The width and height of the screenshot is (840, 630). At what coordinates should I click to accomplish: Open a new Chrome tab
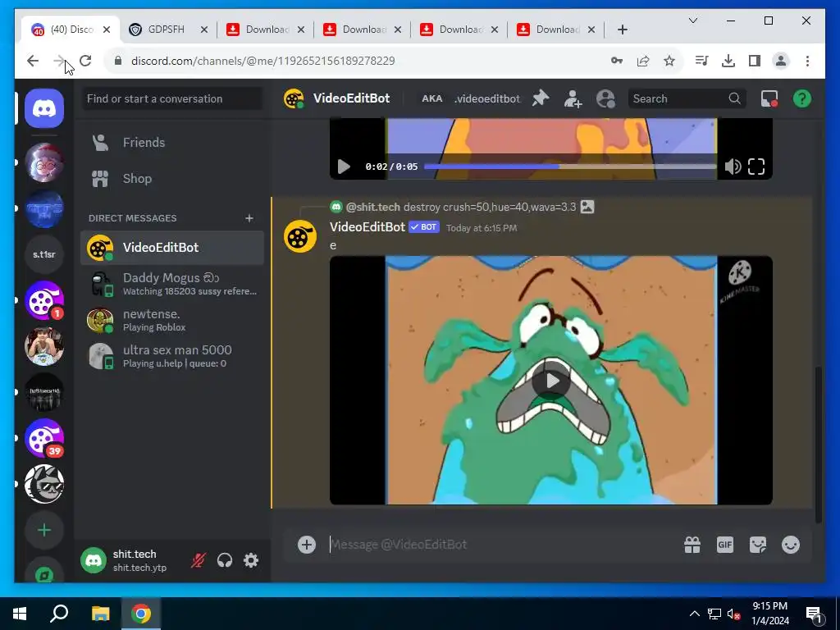pyautogui.click(x=622, y=30)
